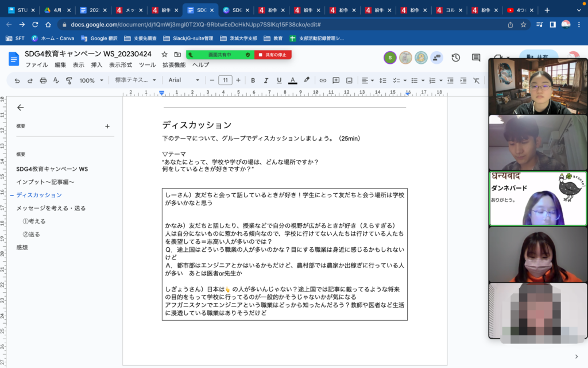The image size is (588, 368).
Task: Open the paragraph style dropdown
Action: click(x=136, y=80)
